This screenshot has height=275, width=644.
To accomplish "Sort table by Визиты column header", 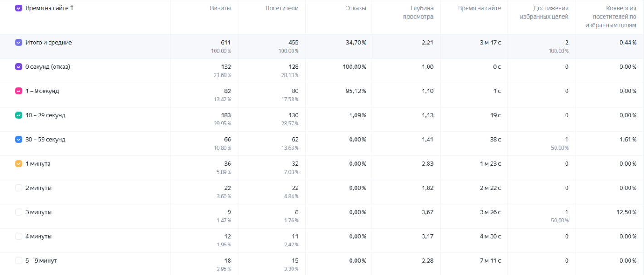I will tap(220, 8).
